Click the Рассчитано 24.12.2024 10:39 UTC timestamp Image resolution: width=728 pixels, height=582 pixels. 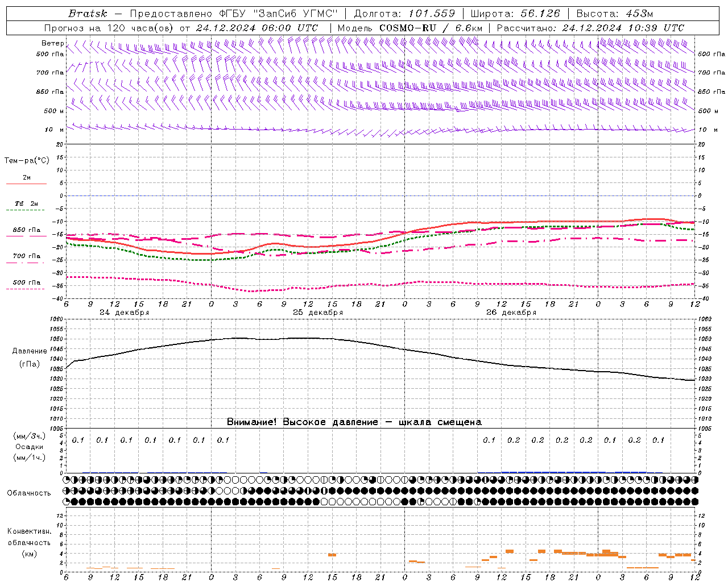click(590, 28)
